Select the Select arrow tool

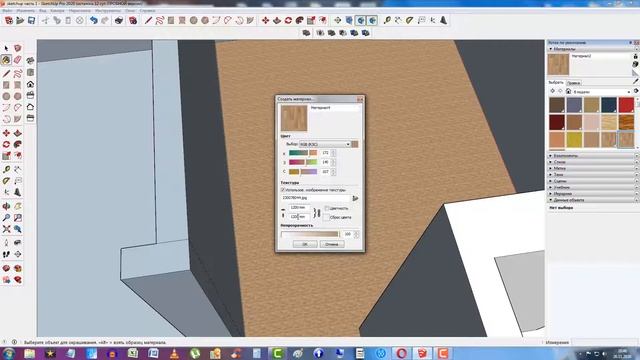6,49
